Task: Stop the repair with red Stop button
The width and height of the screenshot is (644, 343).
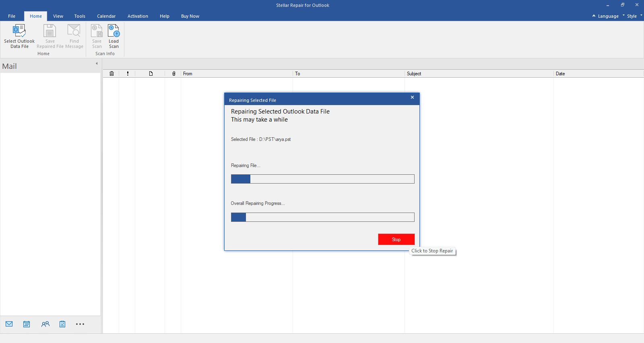Action: coord(396,240)
